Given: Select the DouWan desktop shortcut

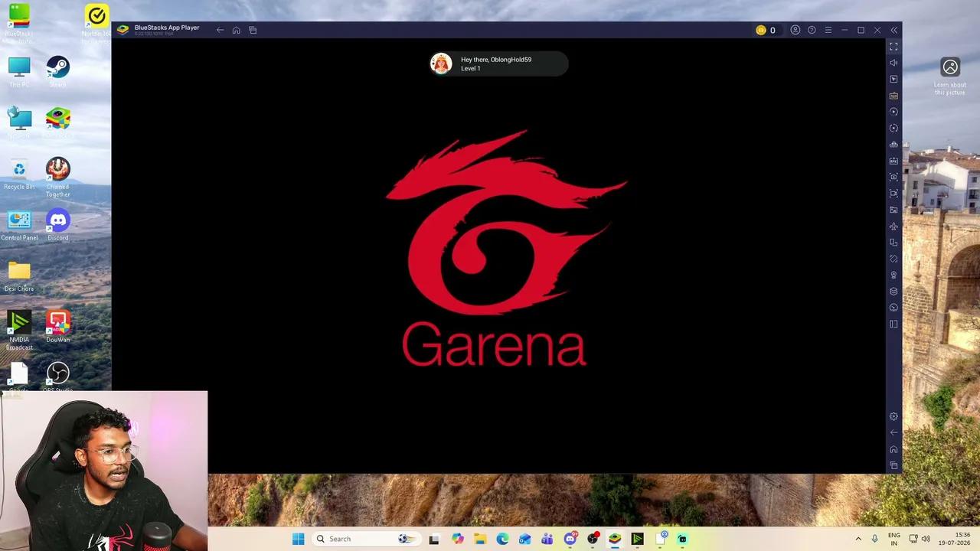Looking at the screenshot, I should [x=58, y=328].
